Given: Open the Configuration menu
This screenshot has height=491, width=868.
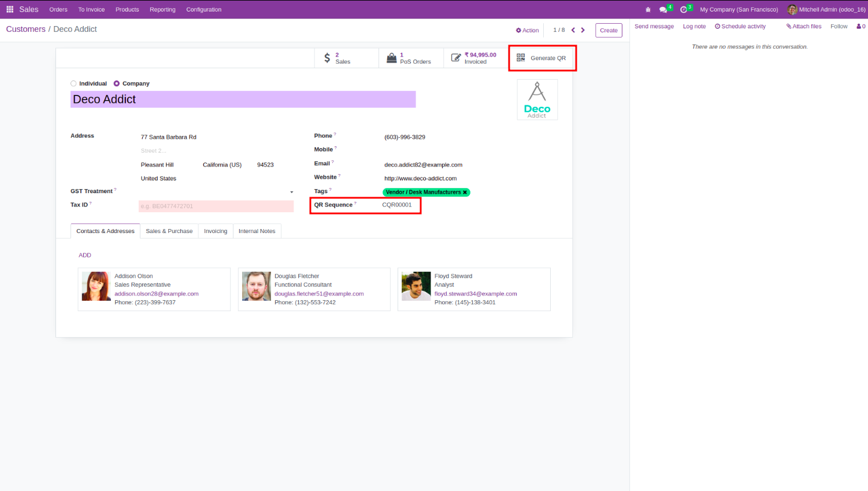Looking at the screenshot, I should [203, 9].
